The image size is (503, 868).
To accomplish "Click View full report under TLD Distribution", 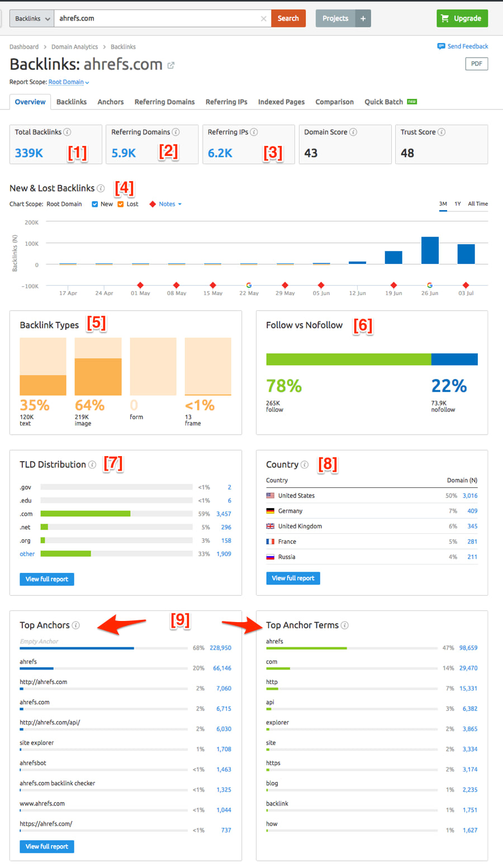I will [47, 579].
